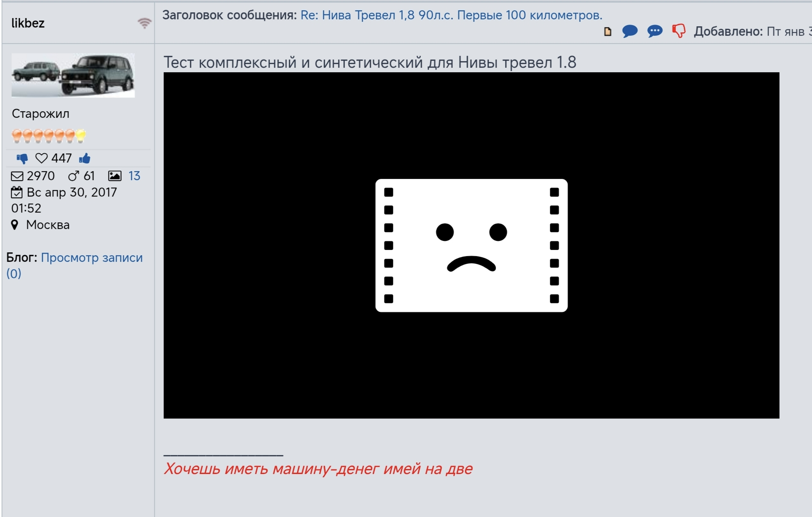812x517 pixels.
Task: Click the gallery count link 13
Action: click(134, 176)
